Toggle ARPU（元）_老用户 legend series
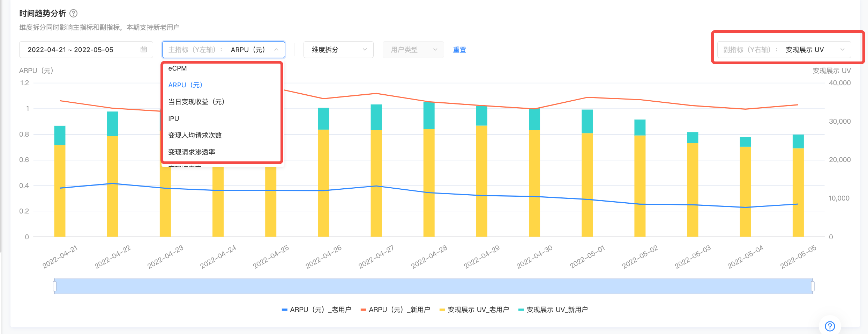 (316, 310)
